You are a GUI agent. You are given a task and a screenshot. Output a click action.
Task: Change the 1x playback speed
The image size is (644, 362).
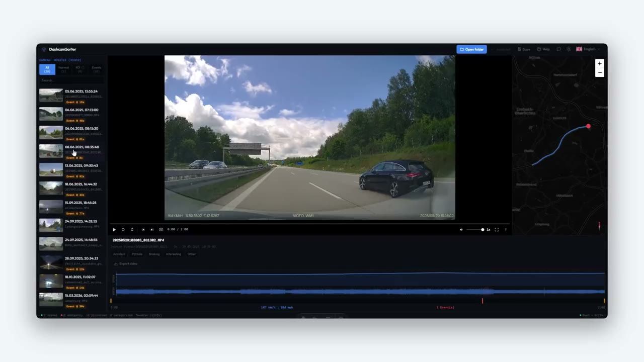pyautogui.click(x=488, y=229)
